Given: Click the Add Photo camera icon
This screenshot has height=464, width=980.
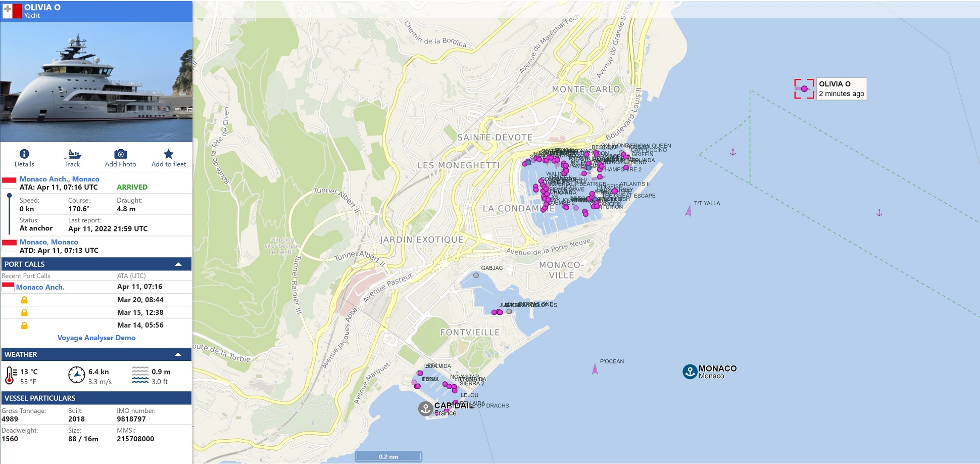Looking at the screenshot, I should click(x=120, y=154).
